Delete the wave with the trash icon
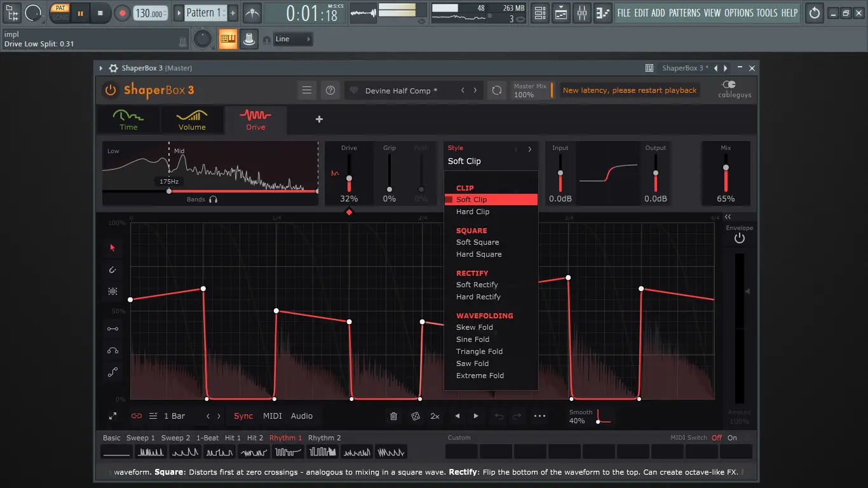 coord(394,416)
